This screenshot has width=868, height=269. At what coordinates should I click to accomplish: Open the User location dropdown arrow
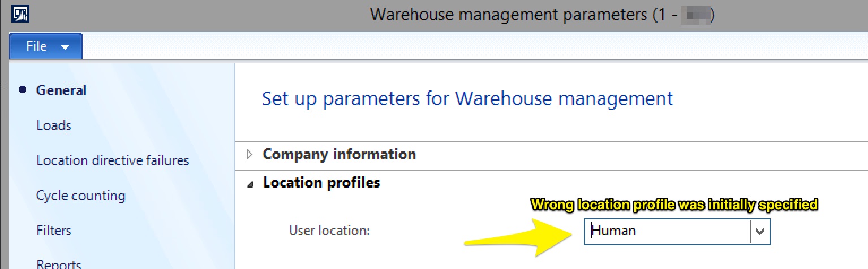click(760, 231)
